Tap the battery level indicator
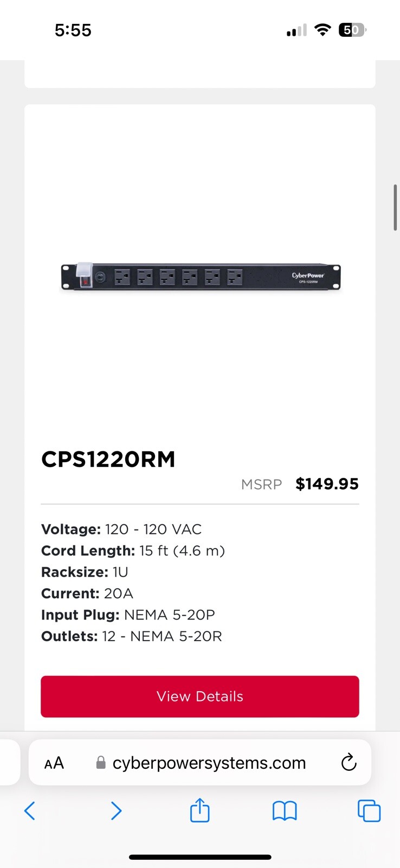The height and width of the screenshot is (868, 400). pyautogui.click(x=352, y=30)
